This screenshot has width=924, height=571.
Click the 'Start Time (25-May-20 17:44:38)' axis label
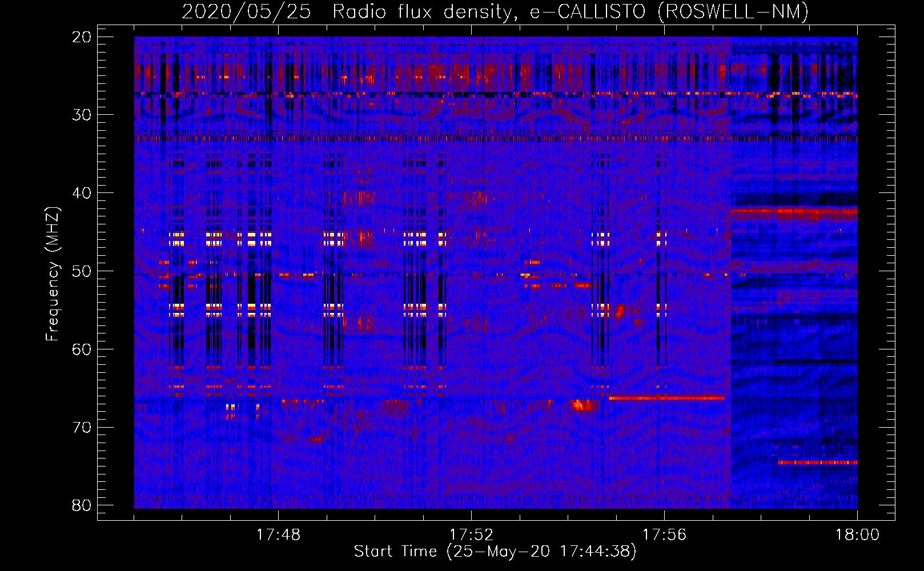click(495, 551)
